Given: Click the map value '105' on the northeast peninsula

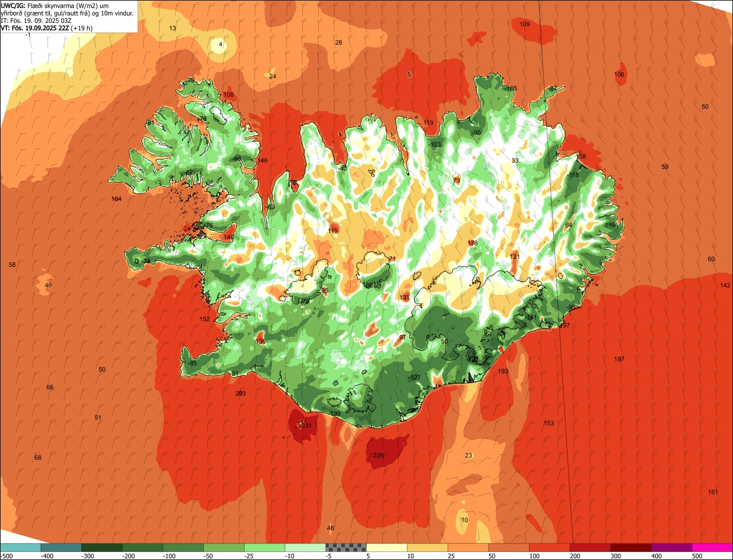Looking at the screenshot, I should click(x=511, y=88).
